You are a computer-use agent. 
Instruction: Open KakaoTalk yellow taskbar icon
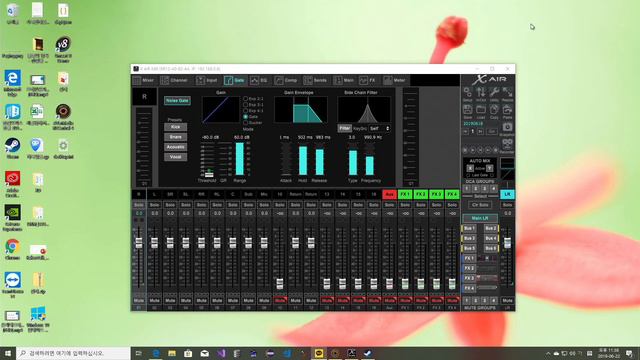pos(319,353)
